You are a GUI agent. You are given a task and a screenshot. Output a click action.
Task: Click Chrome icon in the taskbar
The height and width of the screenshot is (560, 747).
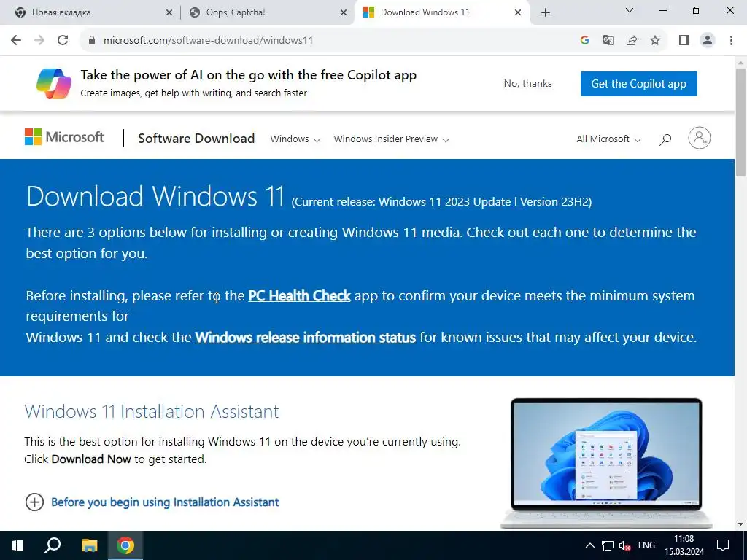point(125,545)
